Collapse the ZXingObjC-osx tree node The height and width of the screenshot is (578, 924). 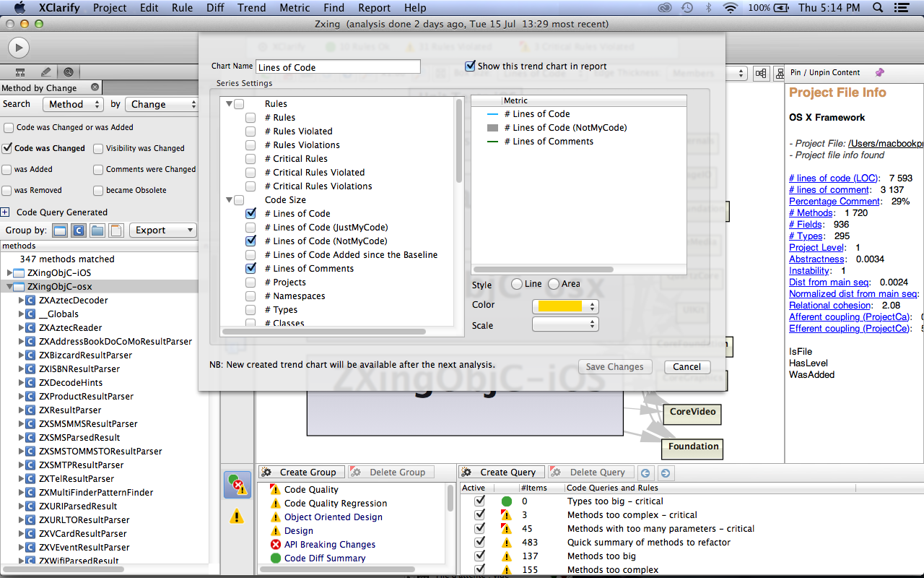click(x=11, y=287)
